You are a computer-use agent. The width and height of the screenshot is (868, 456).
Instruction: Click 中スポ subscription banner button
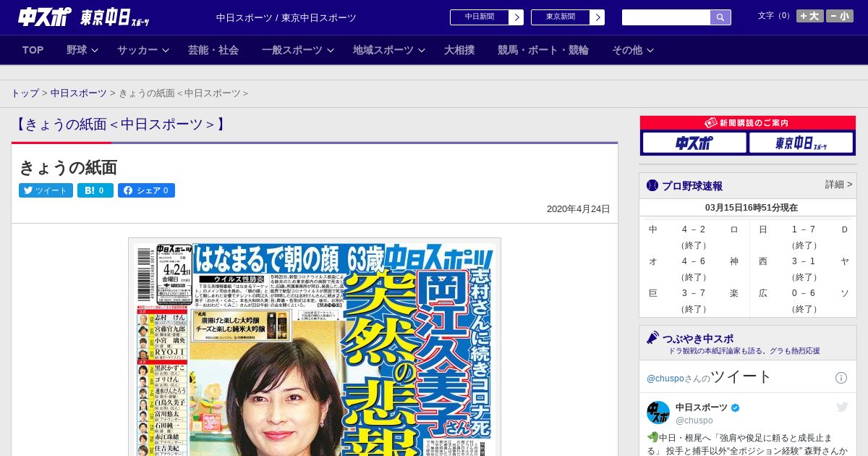click(x=694, y=143)
